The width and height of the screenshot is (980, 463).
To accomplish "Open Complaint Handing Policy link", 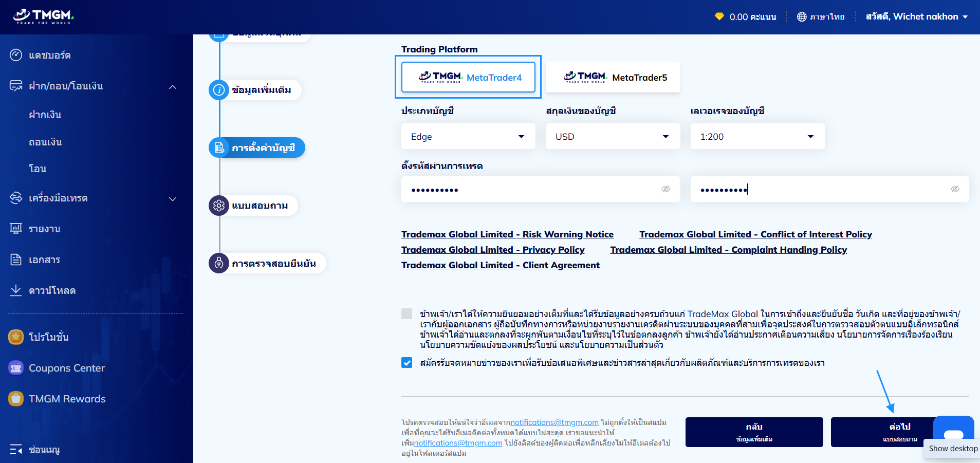I will click(729, 250).
